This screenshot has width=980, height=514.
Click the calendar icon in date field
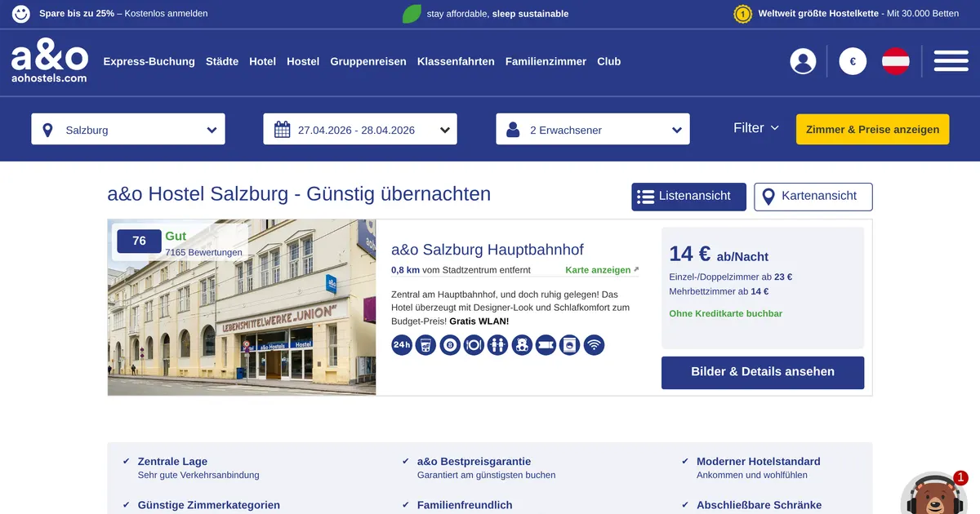(283, 130)
